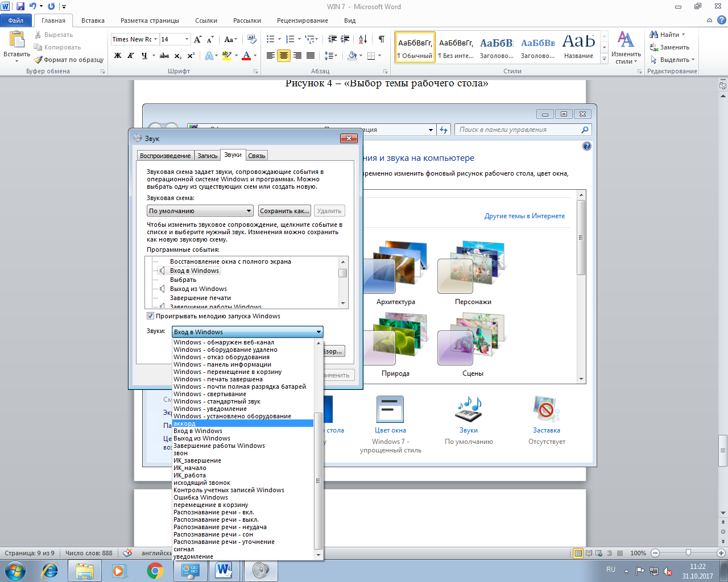Open Chrome from the taskbar

click(155, 570)
